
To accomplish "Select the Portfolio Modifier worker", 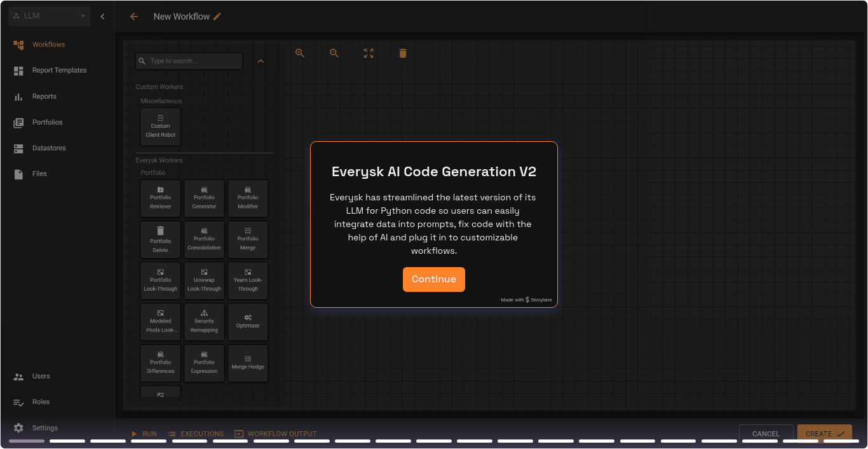I will [248, 198].
